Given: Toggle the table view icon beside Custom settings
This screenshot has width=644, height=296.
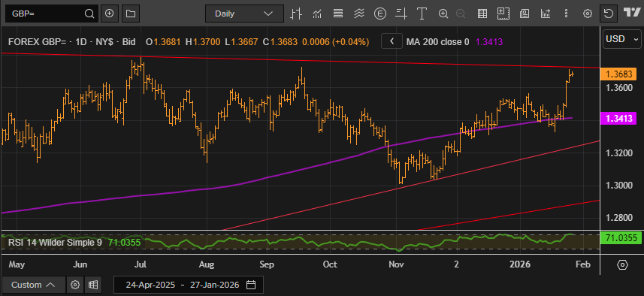Looking at the screenshot, I should (x=93, y=285).
